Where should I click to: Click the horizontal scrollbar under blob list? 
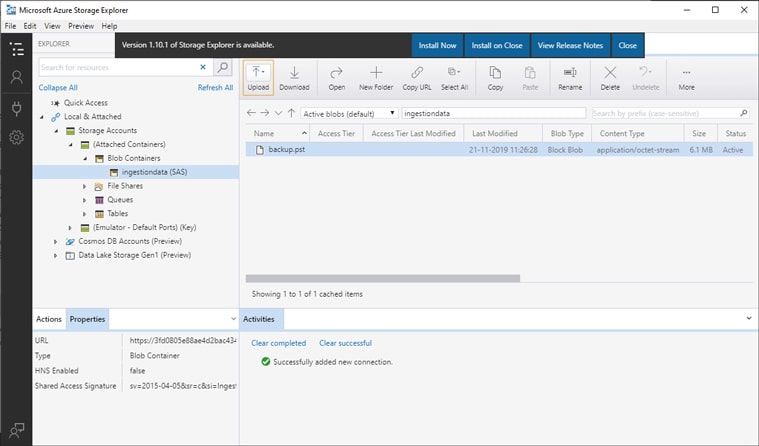coord(382,278)
